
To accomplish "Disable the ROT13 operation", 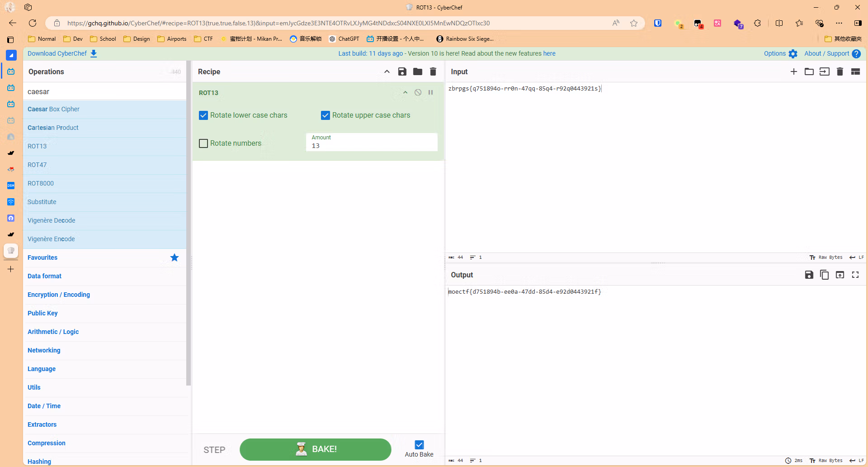I will coord(418,92).
